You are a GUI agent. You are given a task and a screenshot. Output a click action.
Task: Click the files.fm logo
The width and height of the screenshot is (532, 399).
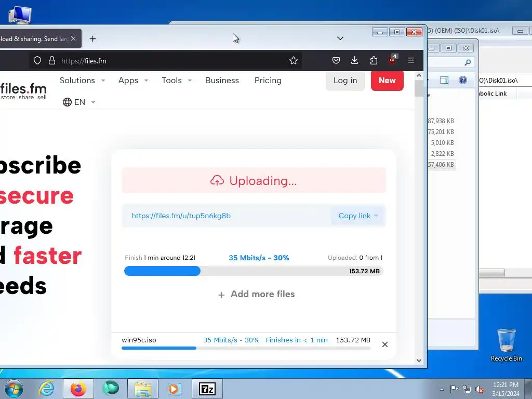click(23, 91)
